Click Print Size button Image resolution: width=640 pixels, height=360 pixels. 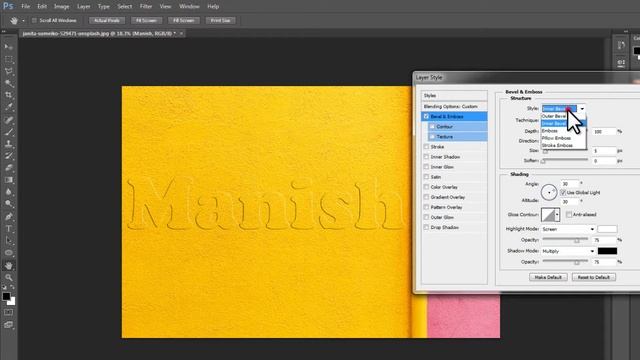220,20
